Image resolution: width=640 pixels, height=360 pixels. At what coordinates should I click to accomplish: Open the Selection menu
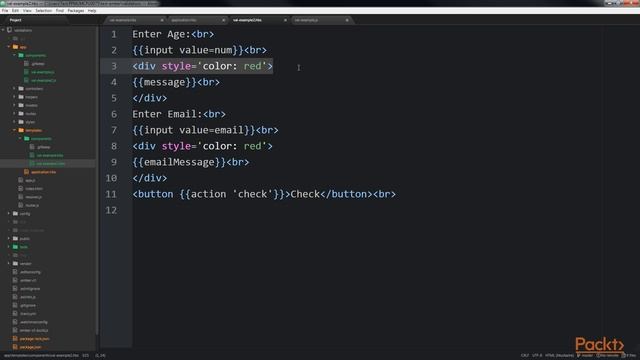click(44, 11)
